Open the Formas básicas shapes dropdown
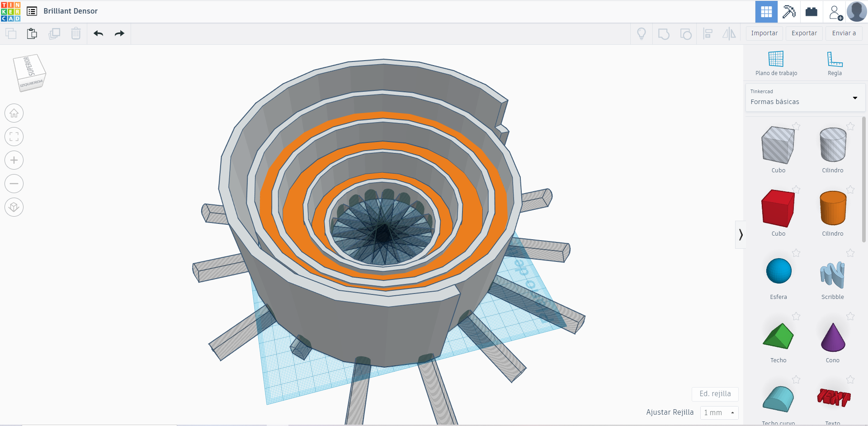Screen dimensions: 868x426 805,97
